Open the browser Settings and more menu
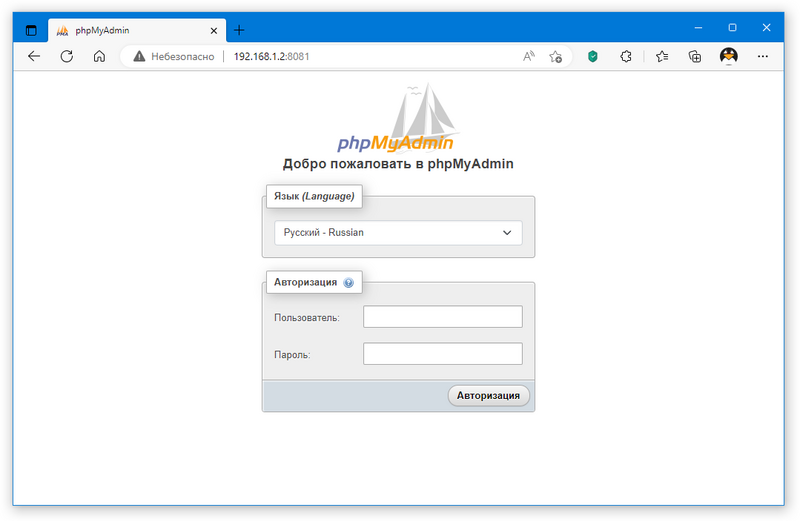Image resolution: width=800 pixels, height=521 pixels. [x=763, y=56]
